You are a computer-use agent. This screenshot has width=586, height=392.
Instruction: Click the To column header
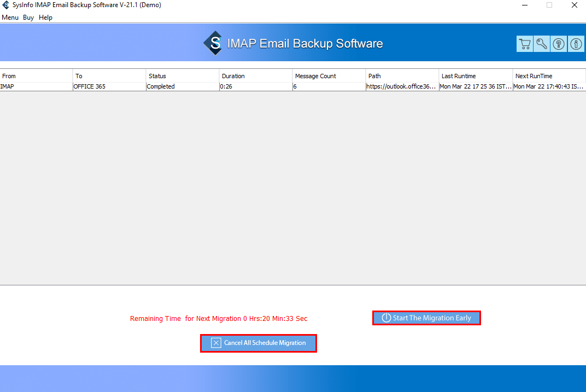click(109, 76)
